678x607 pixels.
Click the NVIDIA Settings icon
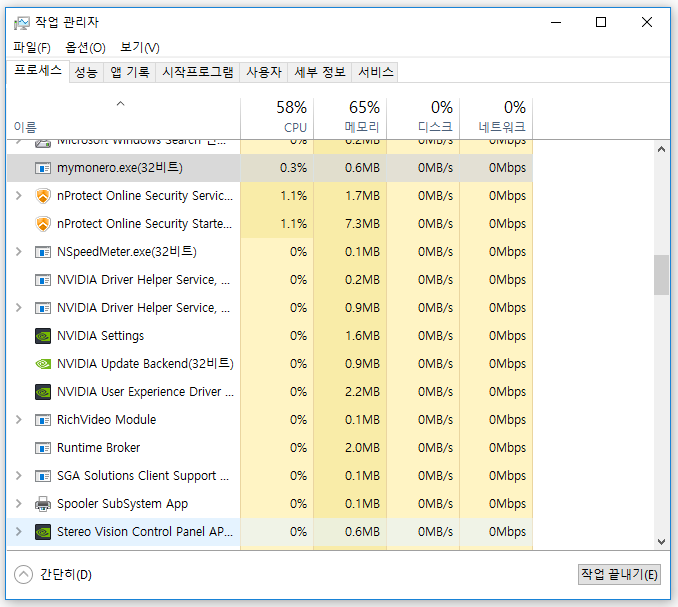tap(43, 336)
